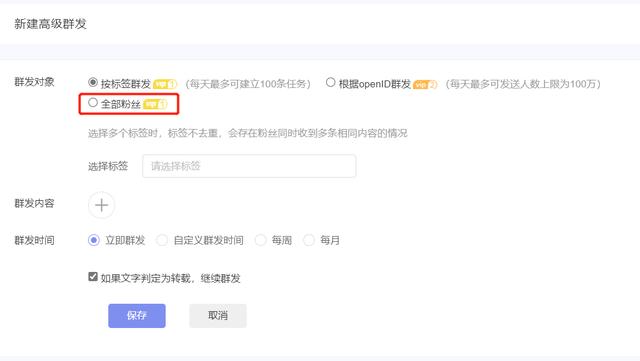Click the 保存 button
Viewport: 640px width, 361px height.
click(x=137, y=316)
